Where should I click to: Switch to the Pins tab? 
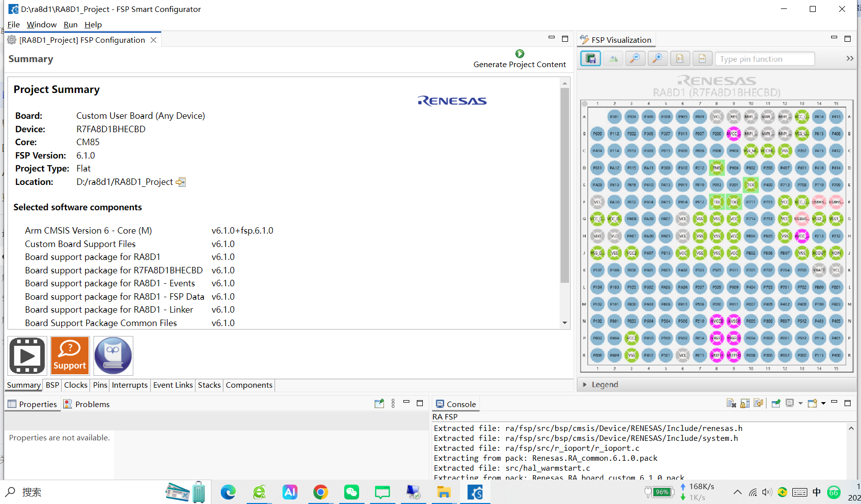(x=100, y=385)
